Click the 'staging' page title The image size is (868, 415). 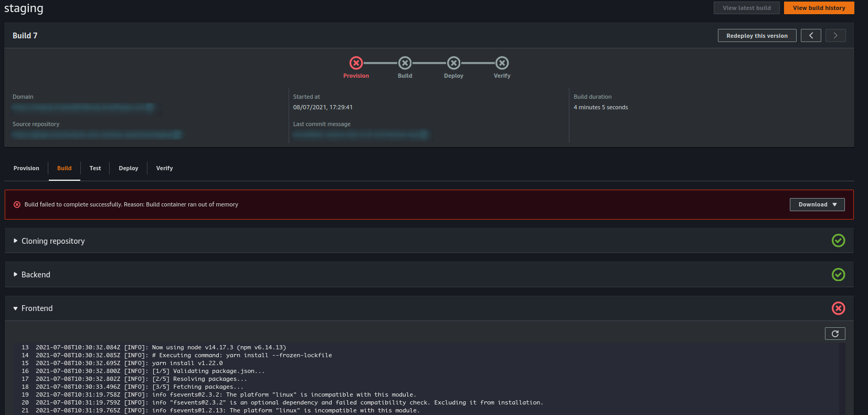pos(24,8)
